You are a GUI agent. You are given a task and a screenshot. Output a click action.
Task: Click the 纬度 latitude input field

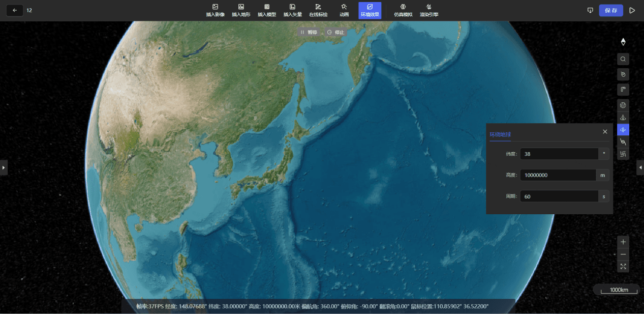(x=559, y=154)
